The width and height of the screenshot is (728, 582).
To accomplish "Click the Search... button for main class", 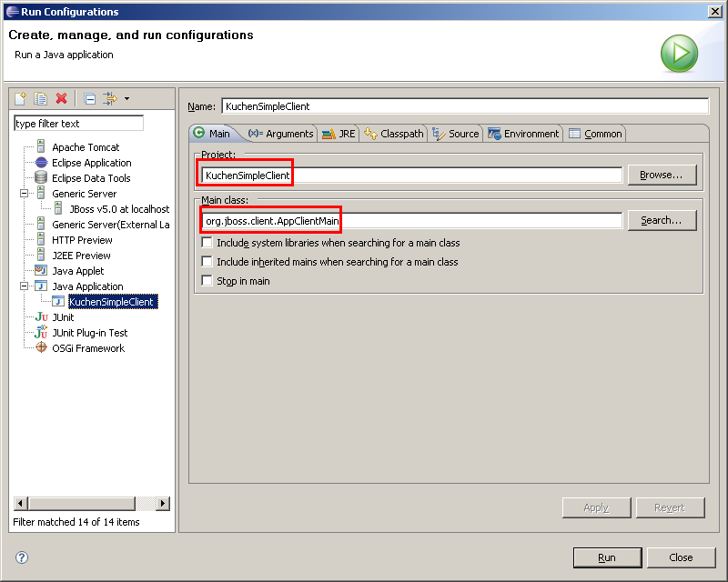I will (x=662, y=220).
